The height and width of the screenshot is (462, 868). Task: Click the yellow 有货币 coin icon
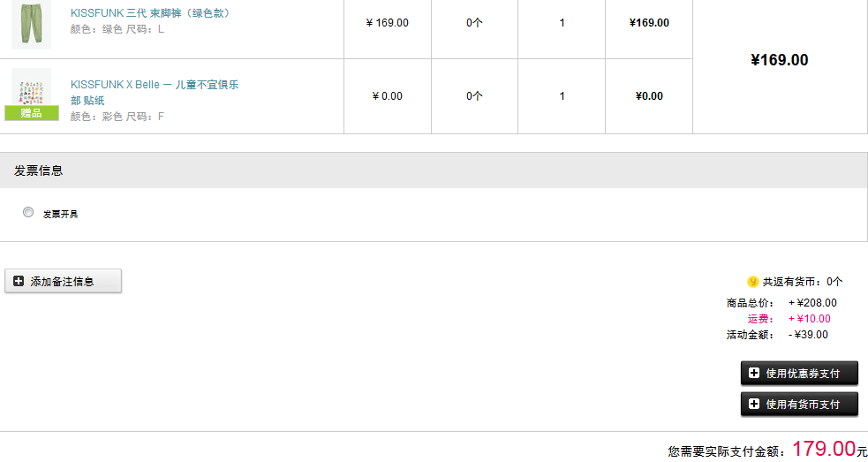[753, 282]
